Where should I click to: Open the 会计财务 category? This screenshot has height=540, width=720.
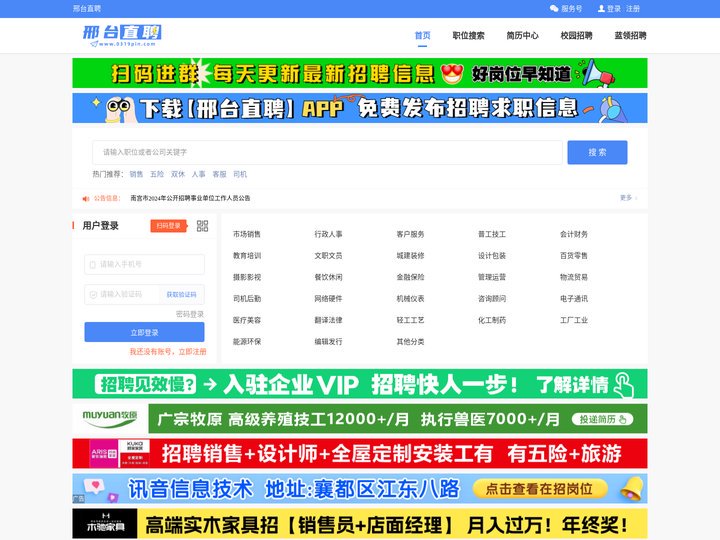pos(574,234)
